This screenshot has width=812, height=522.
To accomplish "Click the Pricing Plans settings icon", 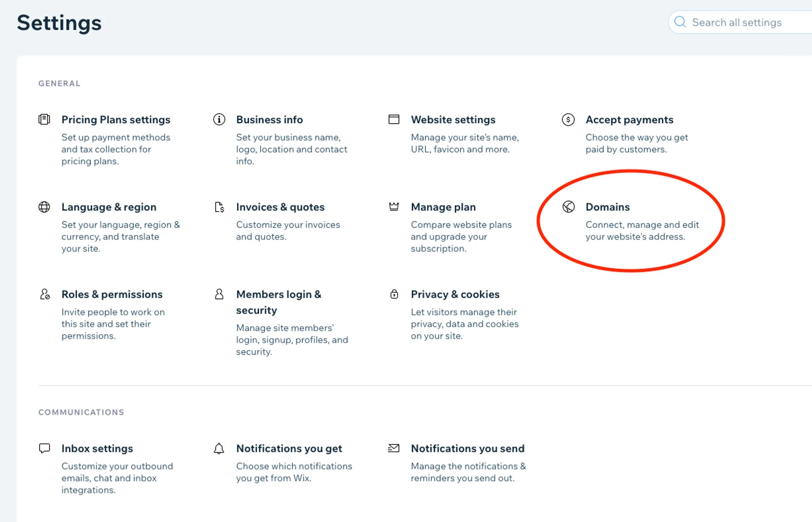I will 45,120.
